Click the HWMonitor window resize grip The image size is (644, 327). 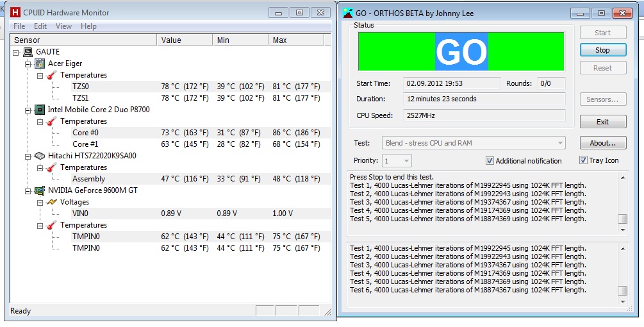(327, 312)
